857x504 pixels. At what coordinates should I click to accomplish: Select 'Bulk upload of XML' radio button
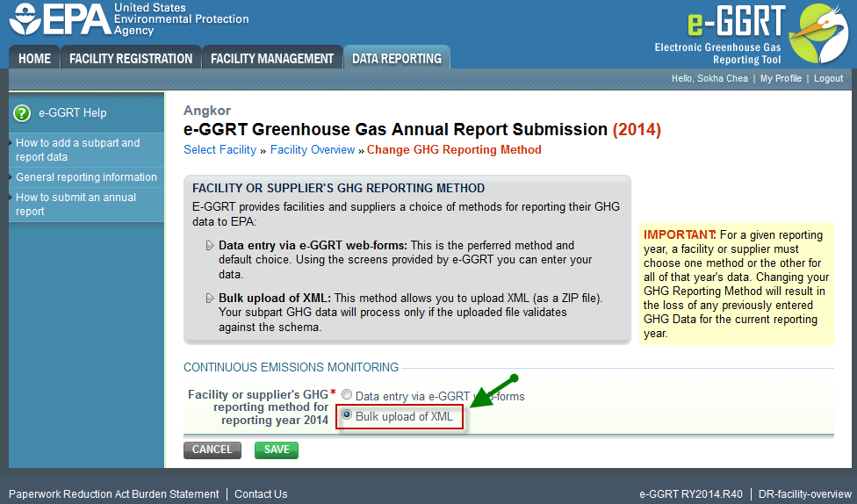347,415
